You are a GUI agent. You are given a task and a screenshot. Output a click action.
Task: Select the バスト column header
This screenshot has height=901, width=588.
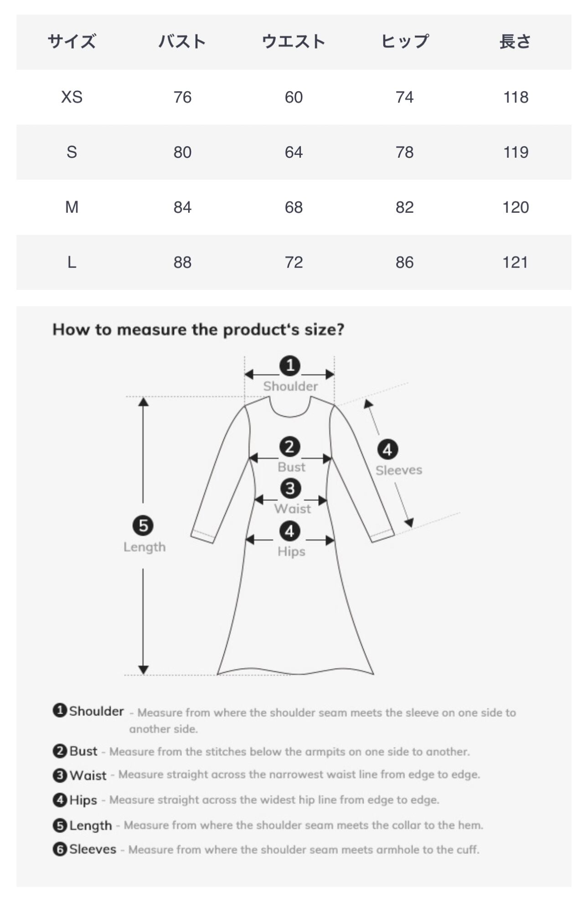[182, 42]
